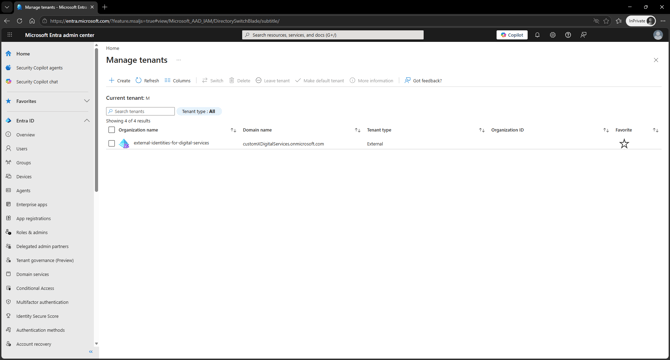
Task: Tick the select-all checkbox in header
Action: click(112, 130)
